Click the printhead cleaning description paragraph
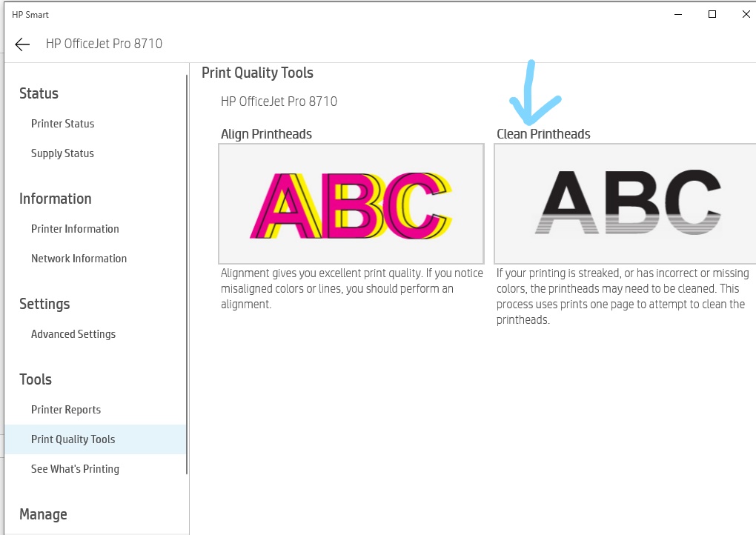The height and width of the screenshot is (535, 756). click(x=623, y=296)
